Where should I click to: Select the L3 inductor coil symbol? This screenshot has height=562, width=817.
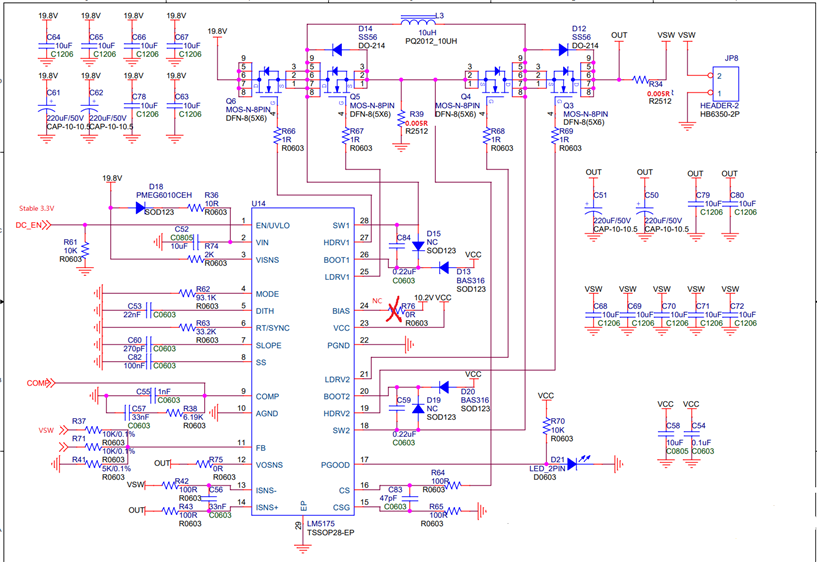[x=418, y=21]
